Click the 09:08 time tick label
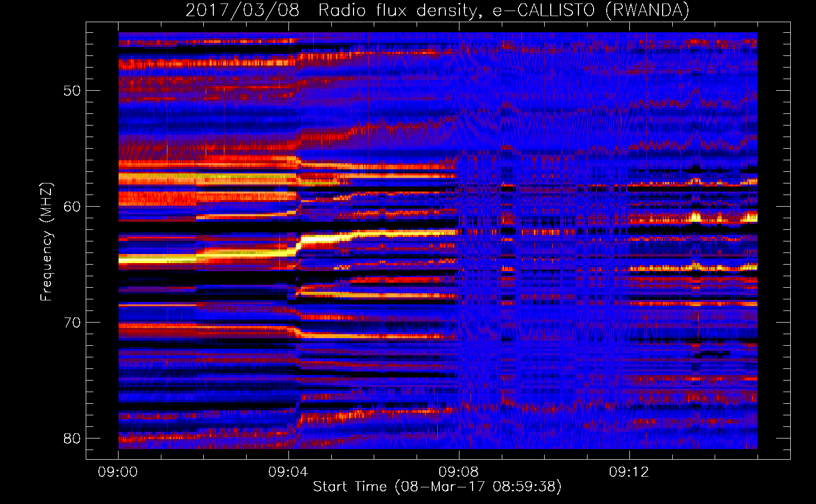Viewport: 816px width, 504px height. (x=458, y=472)
